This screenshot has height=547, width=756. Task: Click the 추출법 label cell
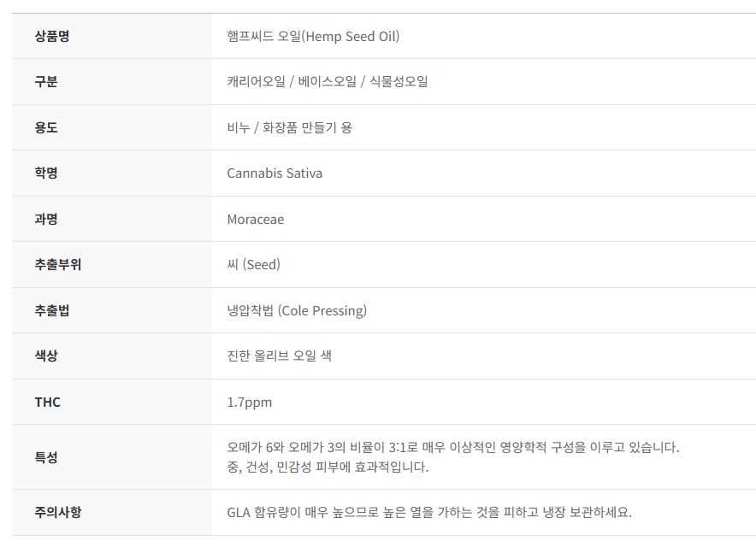[51, 310]
